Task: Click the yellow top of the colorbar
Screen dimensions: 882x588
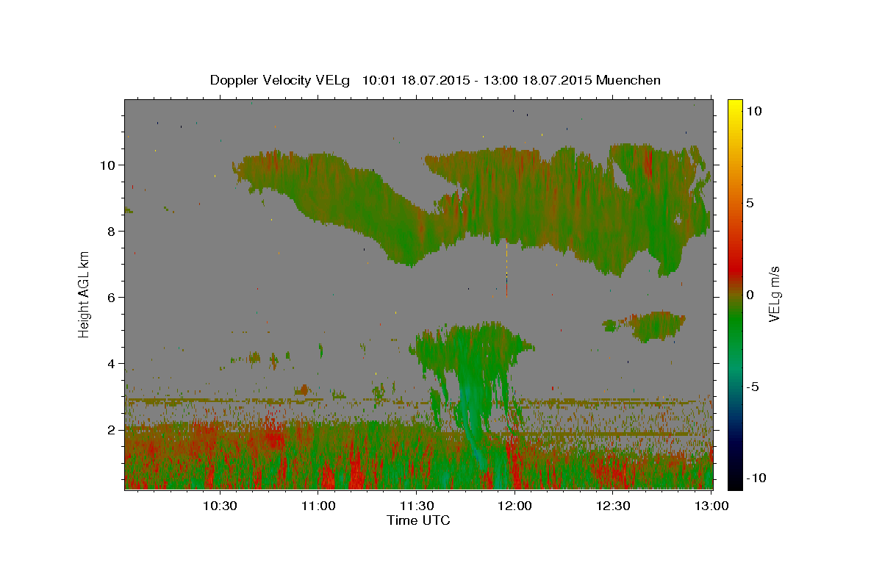Action: pyautogui.click(x=734, y=106)
